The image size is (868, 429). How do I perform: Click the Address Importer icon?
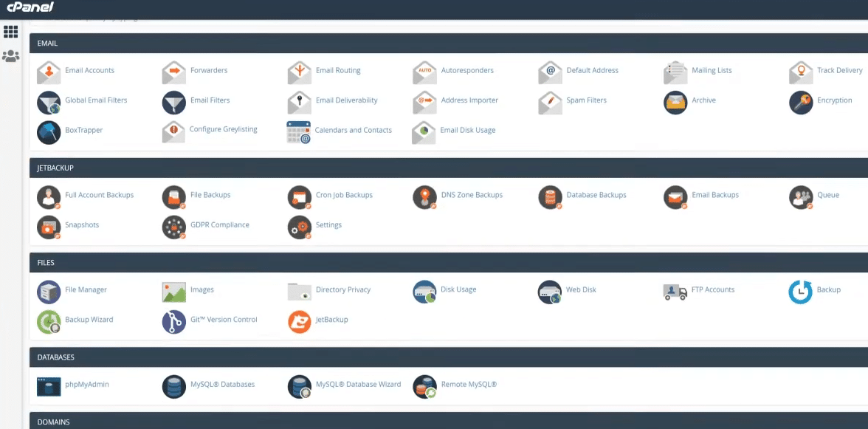[x=424, y=103]
